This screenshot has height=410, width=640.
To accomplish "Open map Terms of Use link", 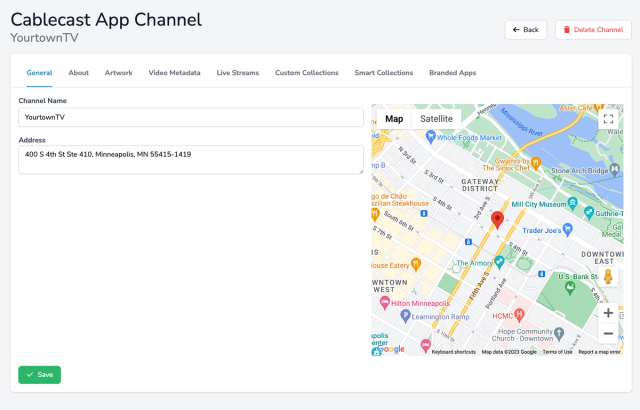I will [x=557, y=352].
